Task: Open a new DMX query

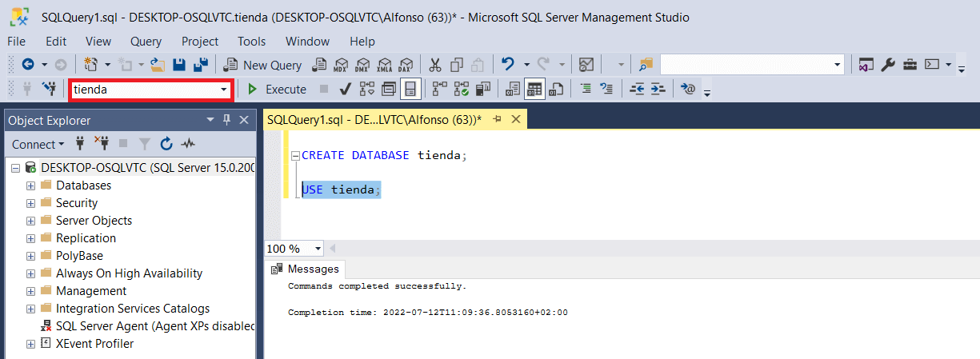Action: [362, 65]
